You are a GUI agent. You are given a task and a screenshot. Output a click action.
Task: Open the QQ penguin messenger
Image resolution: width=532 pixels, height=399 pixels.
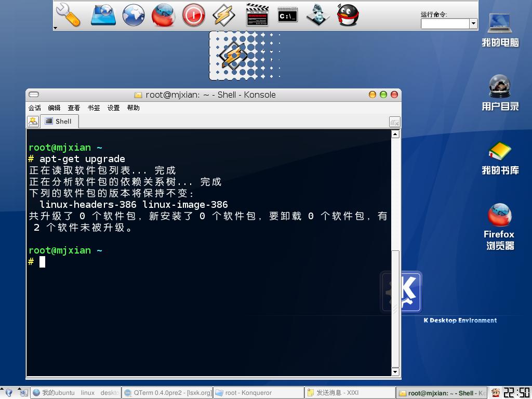[x=348, y=15]
